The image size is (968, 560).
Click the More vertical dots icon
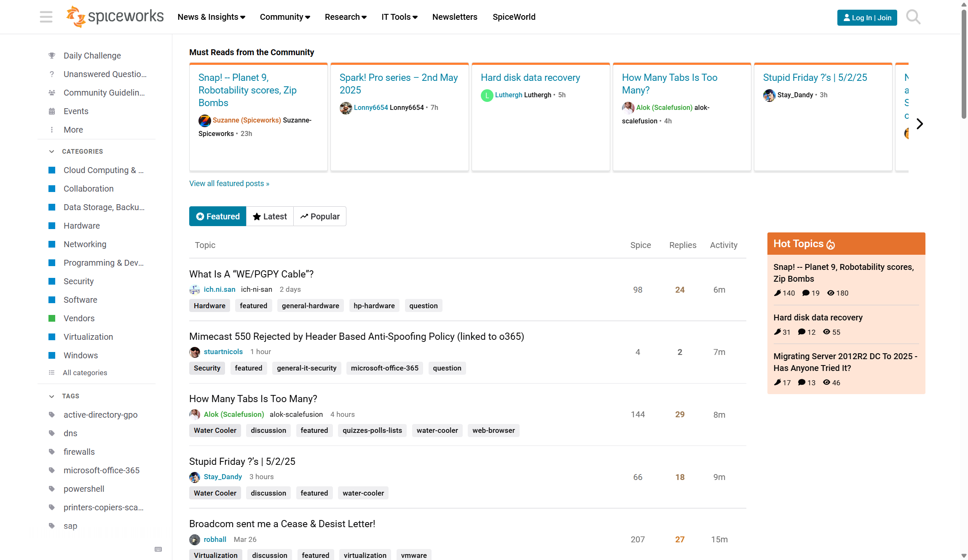coord(52,130)
